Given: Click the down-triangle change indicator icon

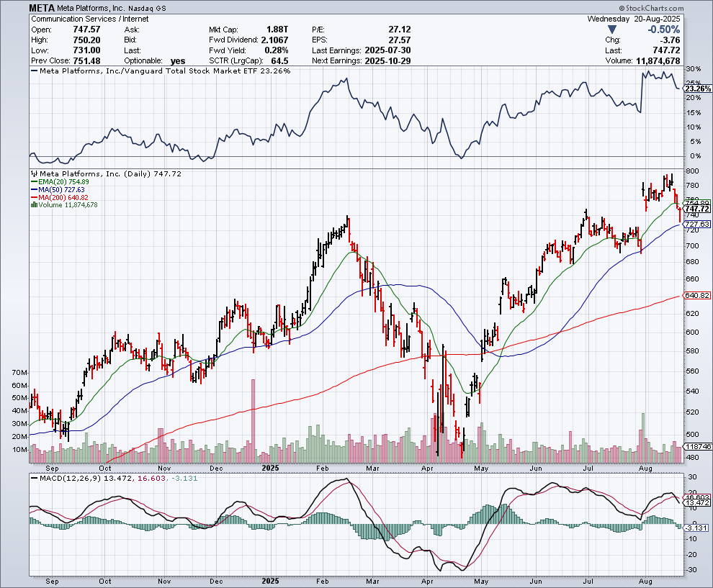Looking at the screenshot, I should coord(612,30).
